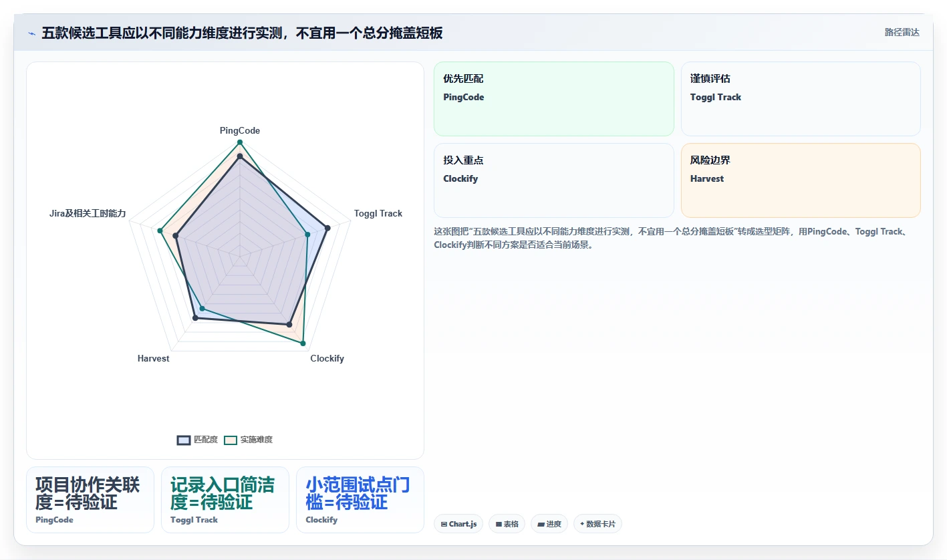This screenshot has width=947, height=560.
Task: Select the 进度 chip
Action: pyautogui.click(x=549, y=524)
